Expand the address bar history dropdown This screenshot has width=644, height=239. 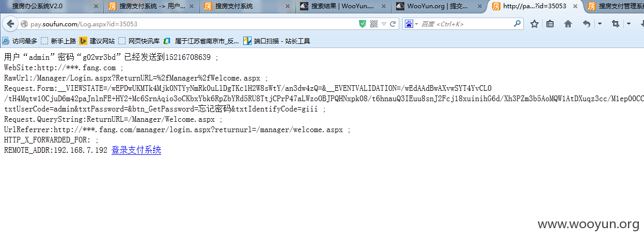(x=384, y=24)
